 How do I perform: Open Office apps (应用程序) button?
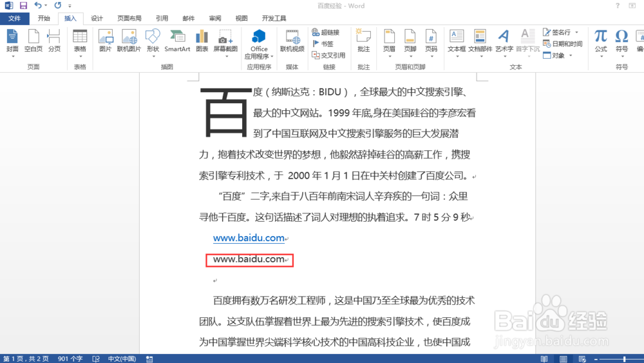pyautogui.click(x=259, y=44)
